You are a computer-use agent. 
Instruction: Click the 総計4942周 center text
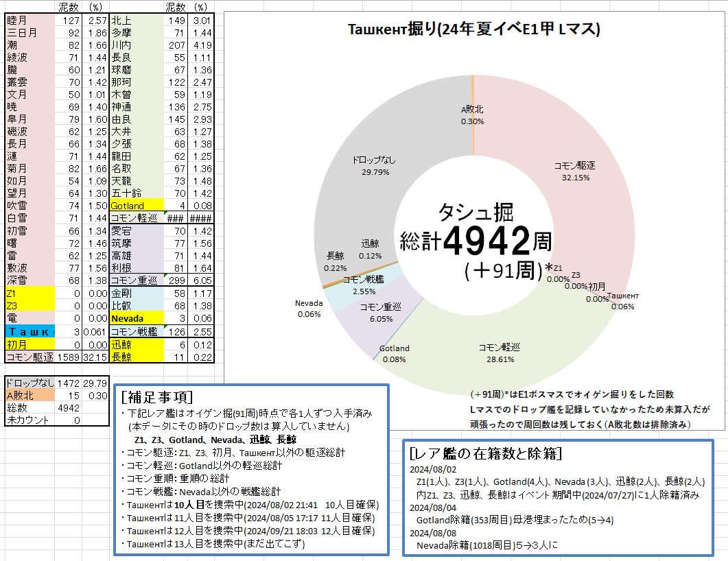(476, 241)
